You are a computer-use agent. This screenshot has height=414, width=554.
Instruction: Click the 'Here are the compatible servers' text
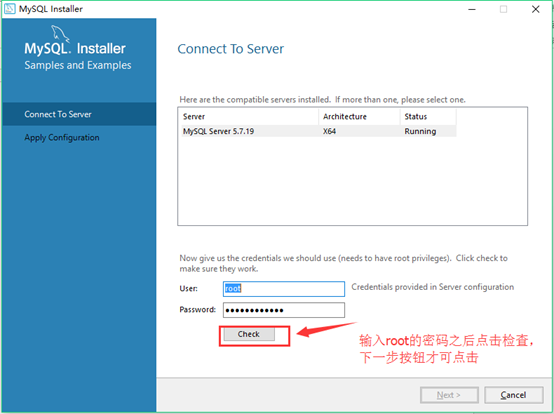(x=322, y=100)
